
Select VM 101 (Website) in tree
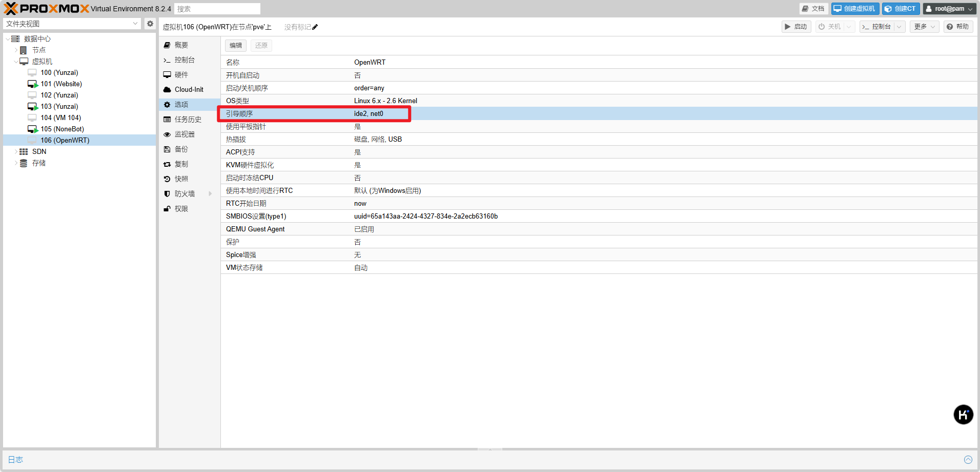click(61, 84)
